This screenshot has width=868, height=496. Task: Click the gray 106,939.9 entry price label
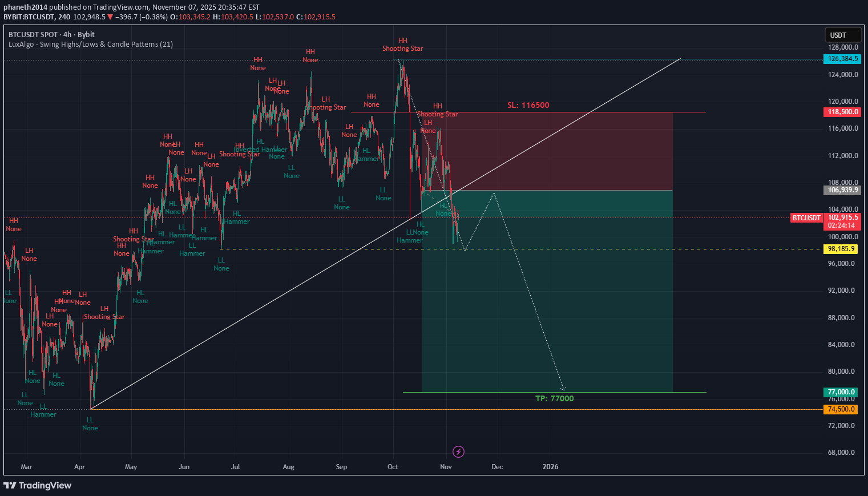pos(842,190)
